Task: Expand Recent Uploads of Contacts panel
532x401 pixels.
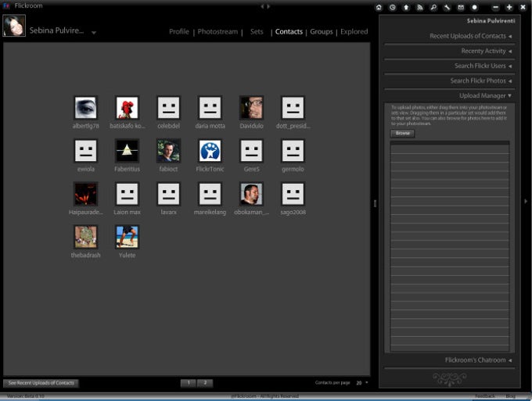Action: [471, 36]
